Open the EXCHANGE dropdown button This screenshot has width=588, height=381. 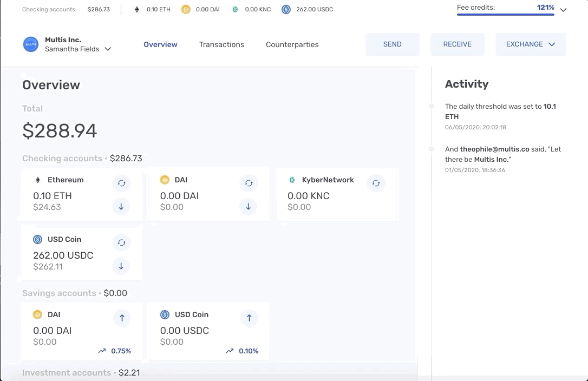pyautogui.click(x=531, y=44)
